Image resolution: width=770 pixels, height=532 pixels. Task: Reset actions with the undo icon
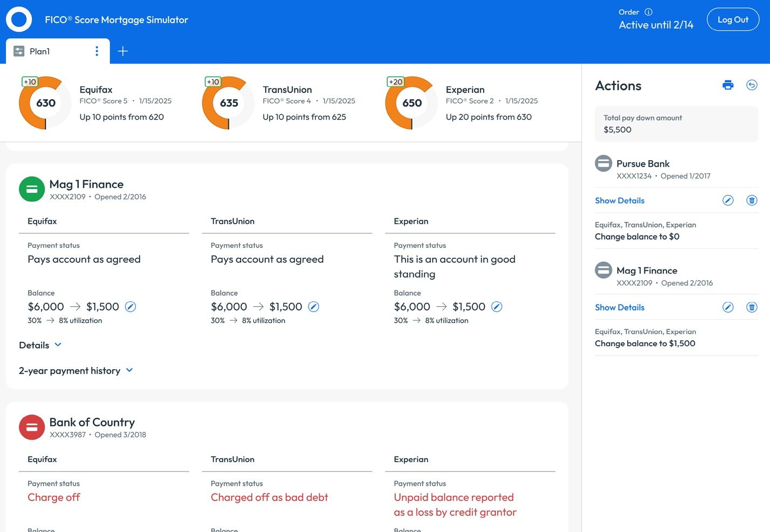click(752, 85)
